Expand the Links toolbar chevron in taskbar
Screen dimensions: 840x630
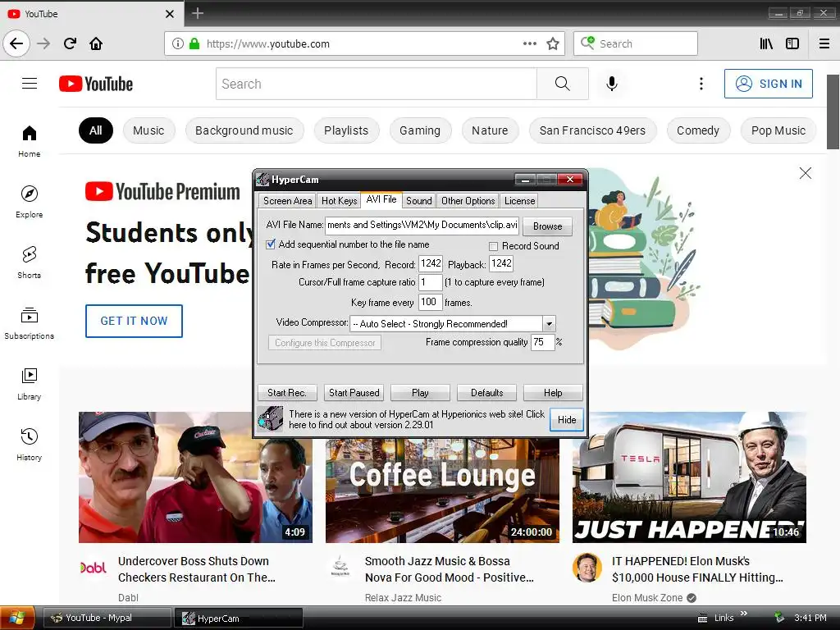pos(743,614)
